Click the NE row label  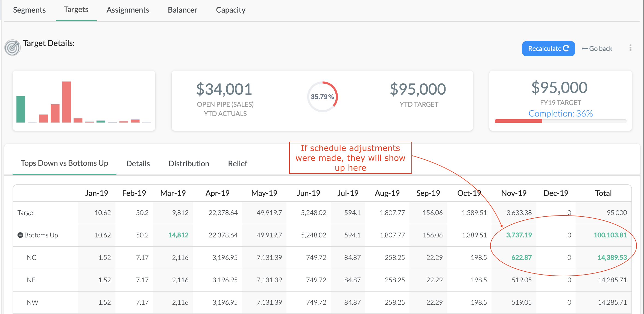click(31, 280)
